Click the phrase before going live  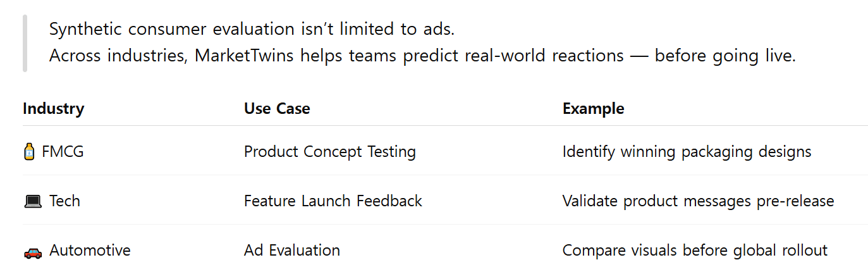(725, 56)
